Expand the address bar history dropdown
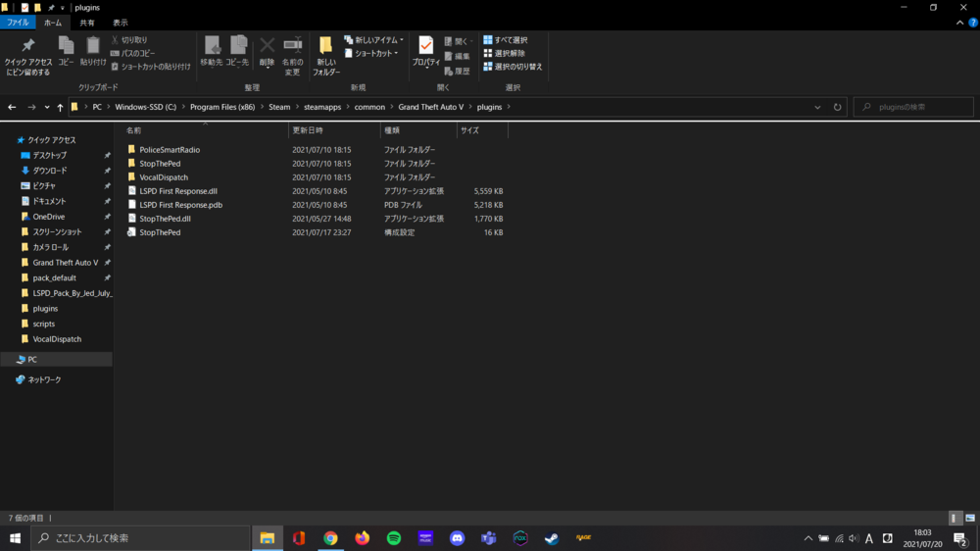Viewport: 980px width, 551px height. [x=817, y=107]
